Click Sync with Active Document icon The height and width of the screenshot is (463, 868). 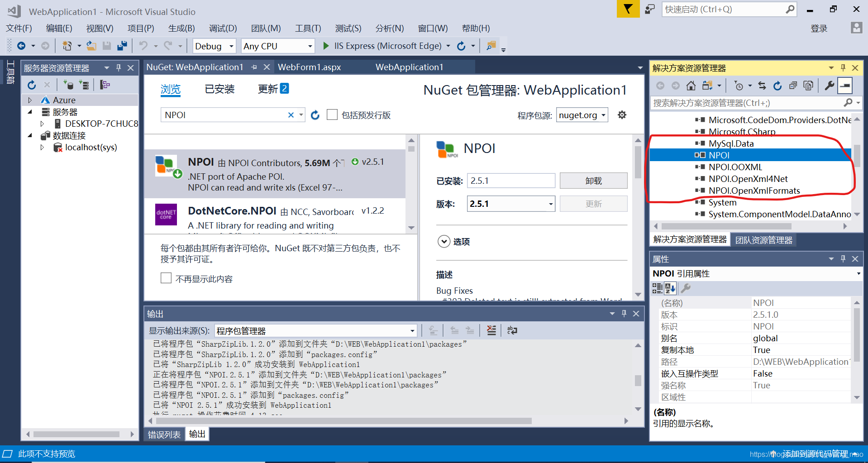(762, 86)
